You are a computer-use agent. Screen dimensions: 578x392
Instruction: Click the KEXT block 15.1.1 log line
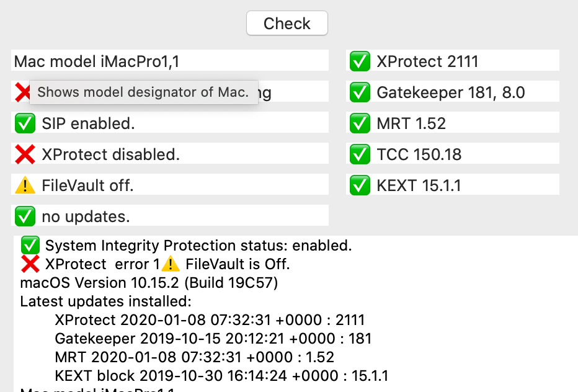coord(221,376)
